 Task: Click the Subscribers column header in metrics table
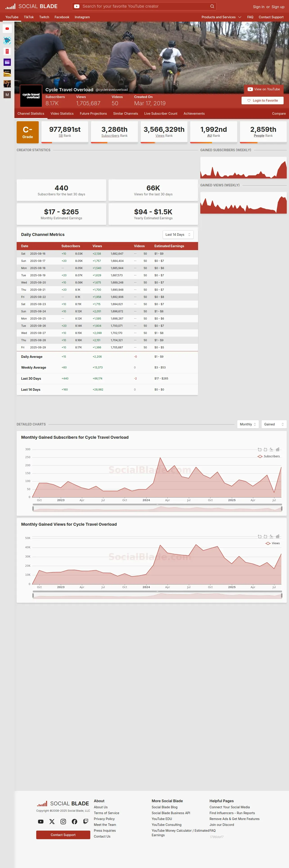(71, 246)
